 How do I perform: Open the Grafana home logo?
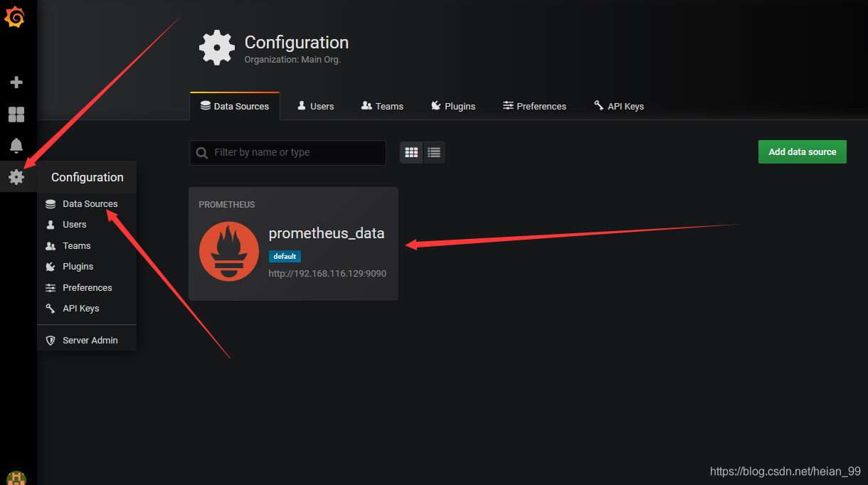click(15, 17)
